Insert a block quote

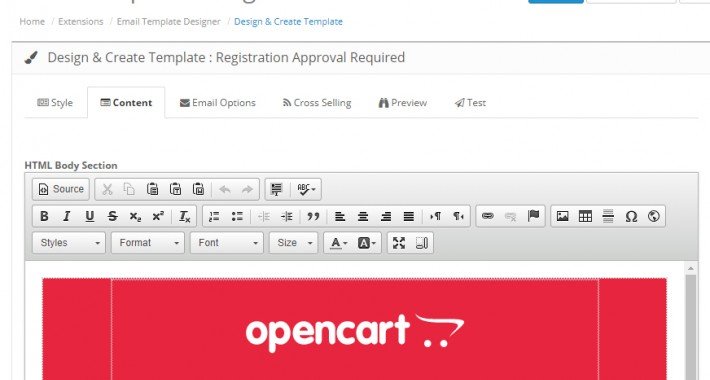tap(313, 216)
